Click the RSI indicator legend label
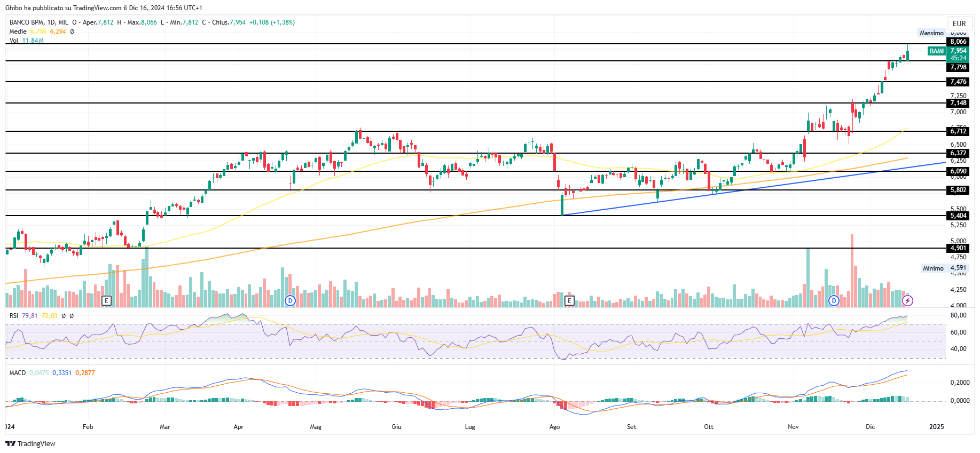Screen dimensions: 980x453 tap(14, 316)
